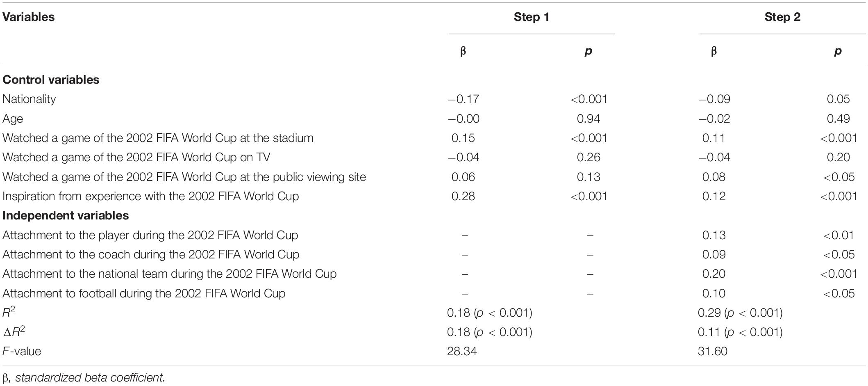Click the Step 1 Nationality beta value −0.17

464,99
